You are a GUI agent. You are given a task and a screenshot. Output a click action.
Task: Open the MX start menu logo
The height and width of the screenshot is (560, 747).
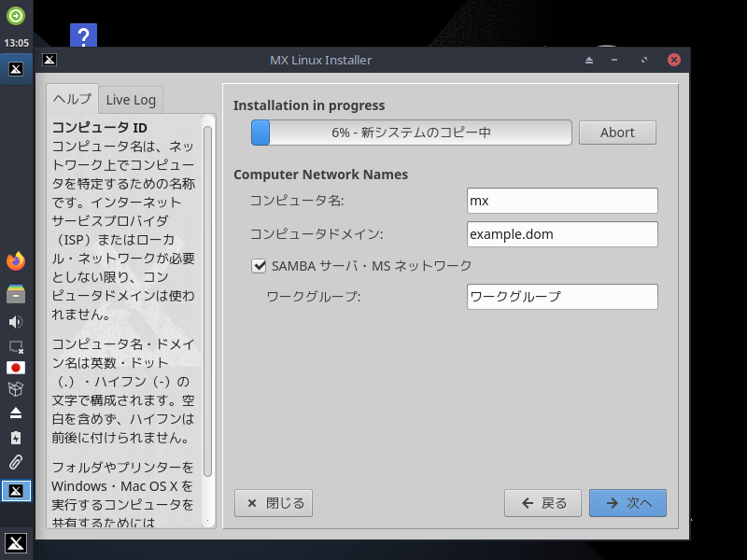(x=16, y=543)
